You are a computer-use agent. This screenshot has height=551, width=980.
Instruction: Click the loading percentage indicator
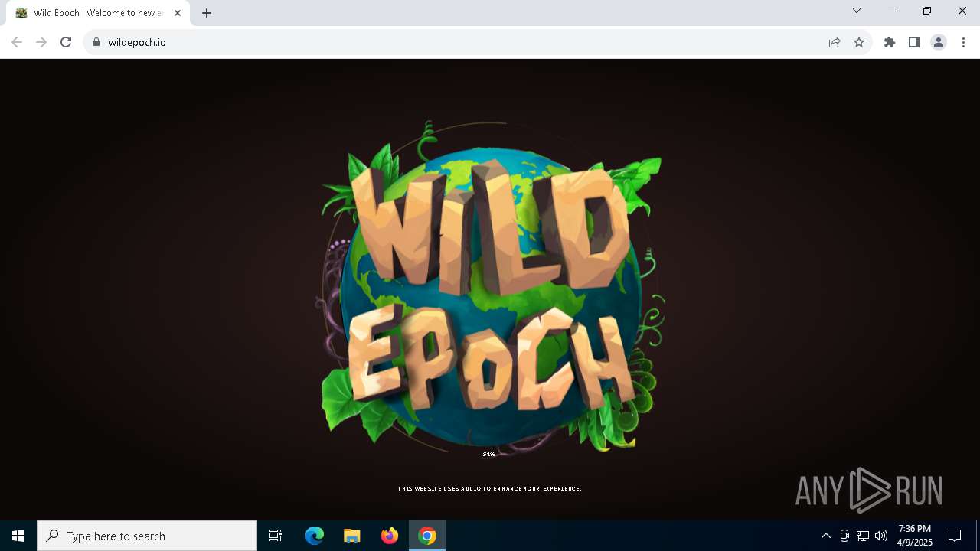[488, 455]
